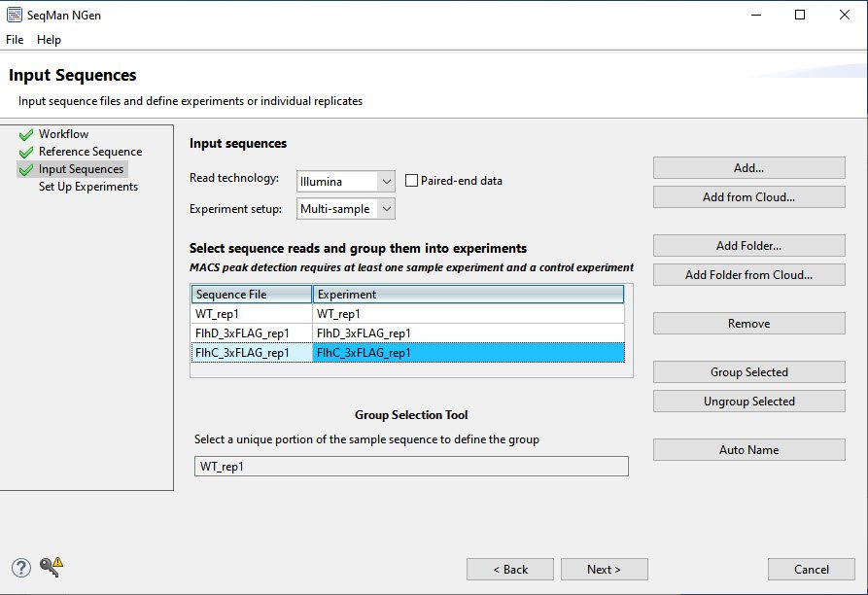Click Ungroup Selected

click(x=748, y=401)
